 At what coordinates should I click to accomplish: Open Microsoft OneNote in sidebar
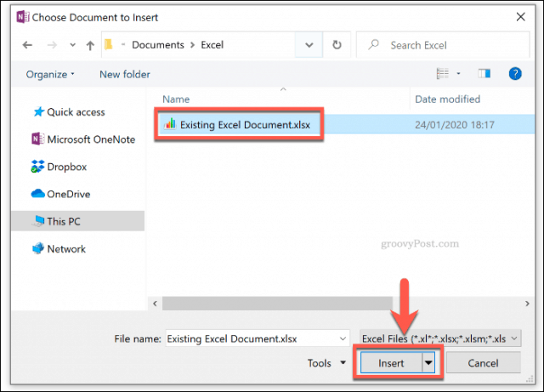click(91, 139)
